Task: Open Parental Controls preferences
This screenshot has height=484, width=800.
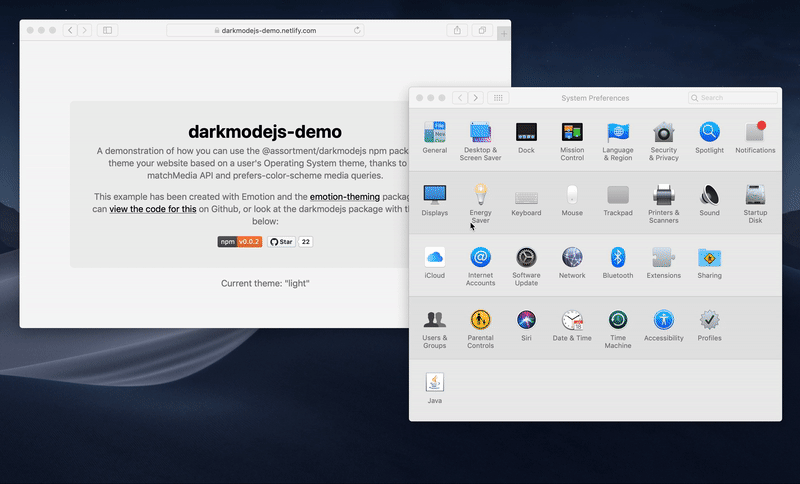Action: (480, 329)
